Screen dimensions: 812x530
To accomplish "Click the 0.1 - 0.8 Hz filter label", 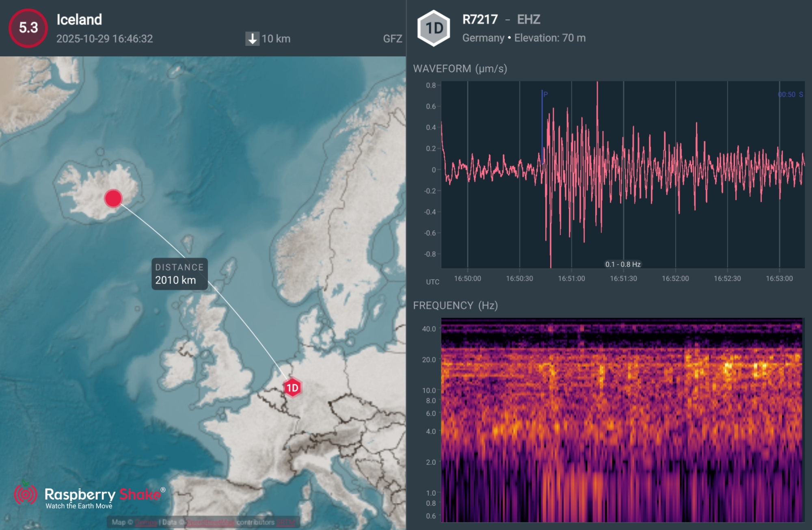I will point(622,264).
